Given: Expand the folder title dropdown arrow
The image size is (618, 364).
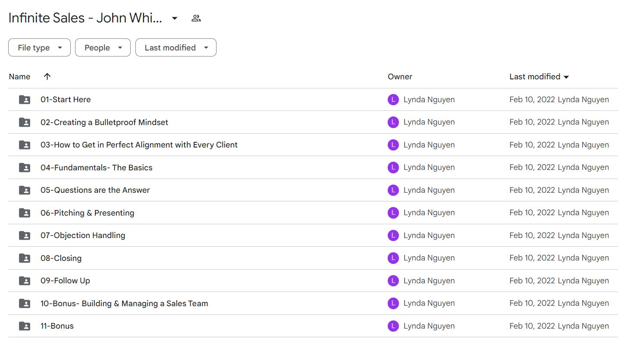Looking at the screenshot, I should coord(175,18).
